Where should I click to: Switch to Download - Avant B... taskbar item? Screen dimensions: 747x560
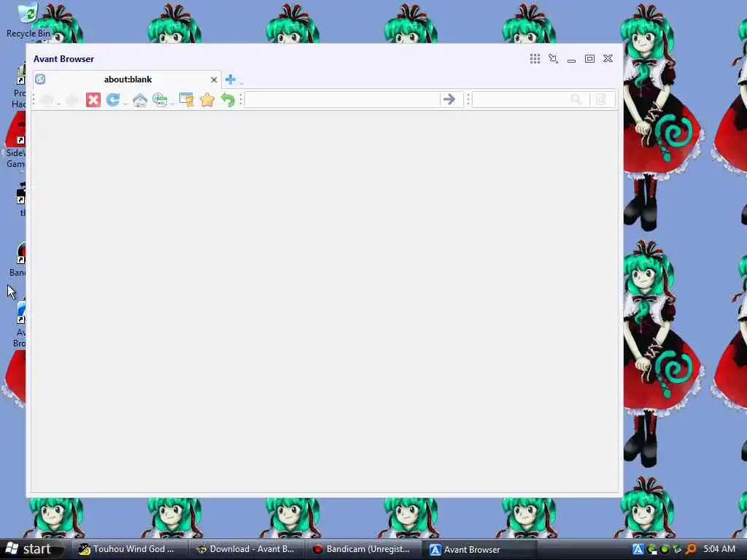pos(247,549)
